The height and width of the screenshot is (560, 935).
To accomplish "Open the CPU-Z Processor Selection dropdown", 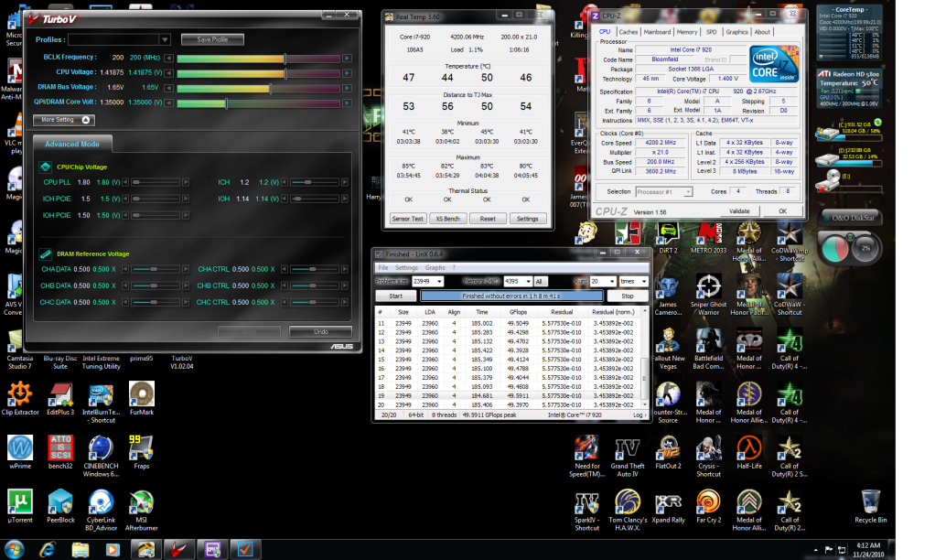I will (x=688, y=192).
